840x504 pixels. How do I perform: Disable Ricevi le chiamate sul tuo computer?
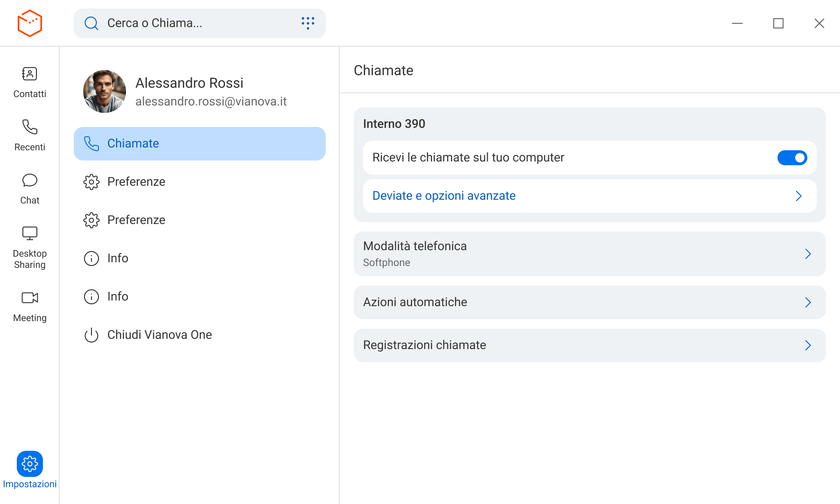click(792, 158)
